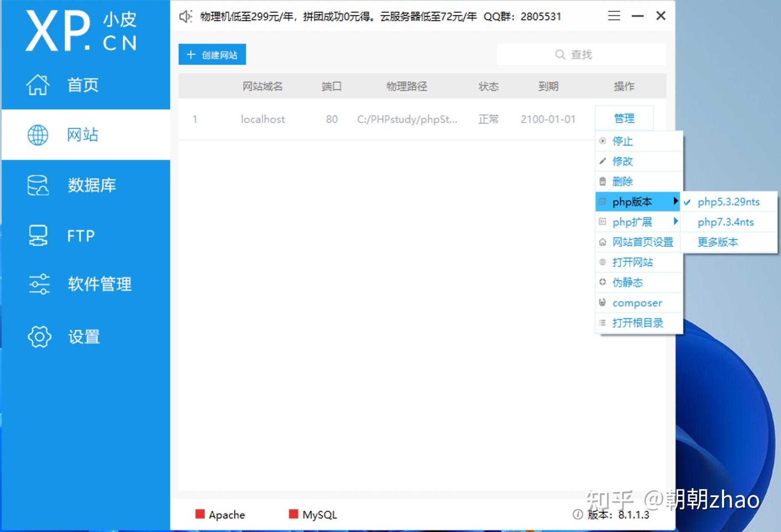The width and height of the screenshot is (781, 532).
Task: Choose 删除 from the manage menu
Action: pos(639,181)
